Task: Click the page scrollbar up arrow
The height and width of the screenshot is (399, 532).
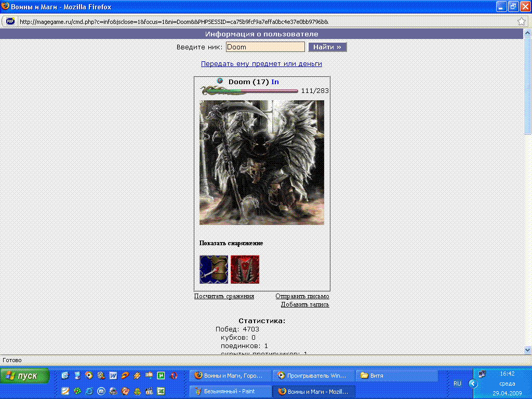Action: (x=528, y=33)
